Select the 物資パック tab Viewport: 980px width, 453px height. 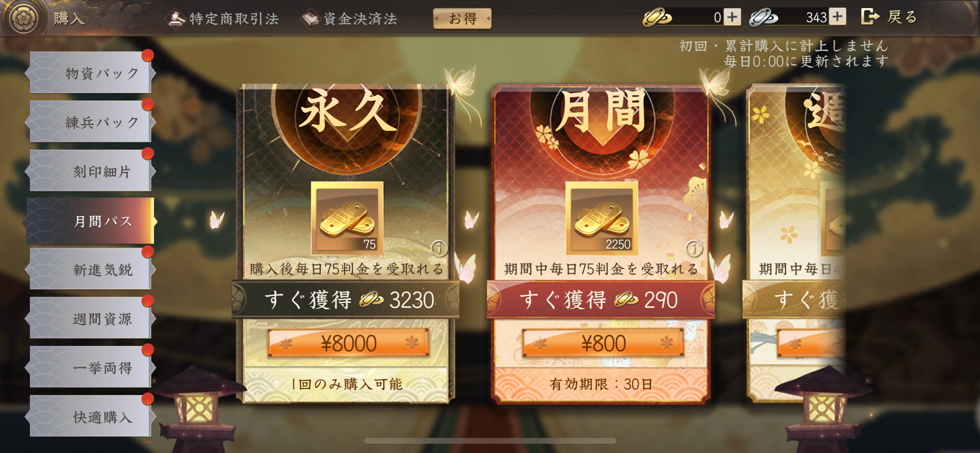point(91,72)
